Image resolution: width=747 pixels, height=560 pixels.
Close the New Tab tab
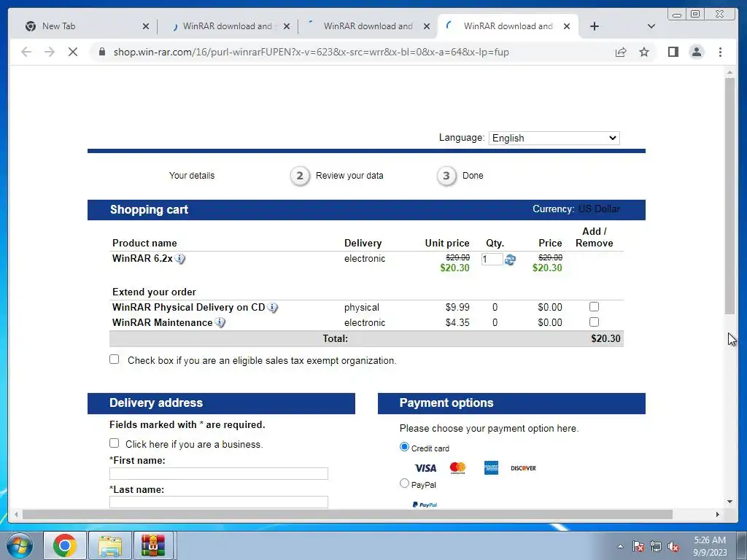146,26
